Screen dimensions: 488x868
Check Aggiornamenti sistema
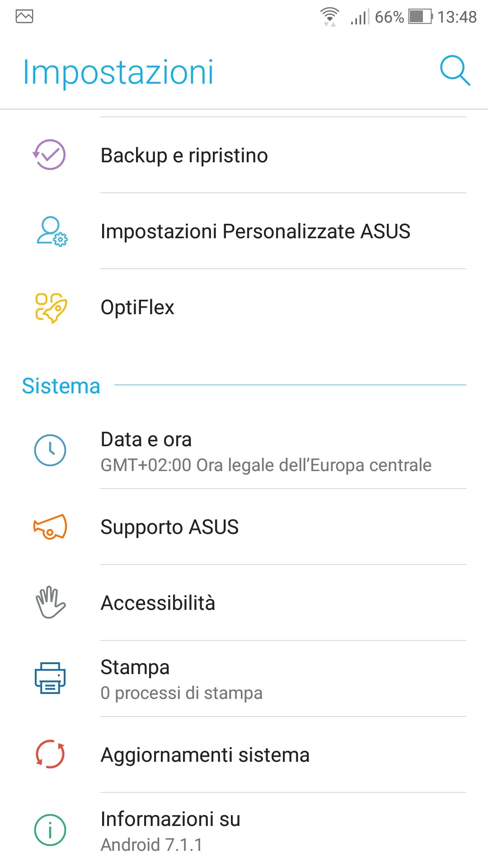(x=205, y=755)
